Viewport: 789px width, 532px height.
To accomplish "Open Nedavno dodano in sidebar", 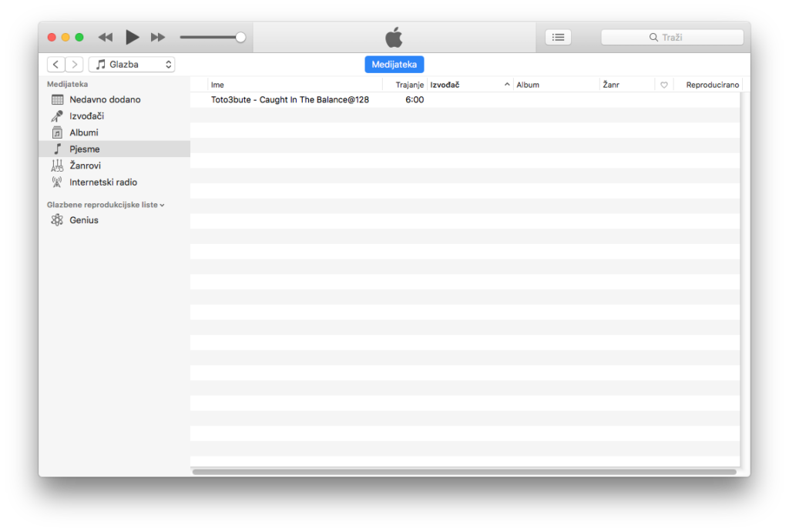I will pos(105,99).
